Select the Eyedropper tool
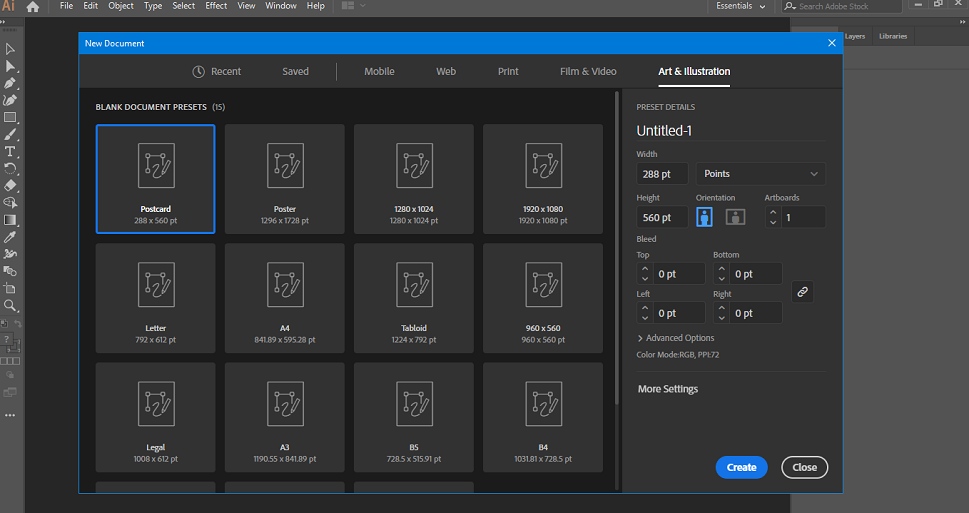 [x=10, y=237]
